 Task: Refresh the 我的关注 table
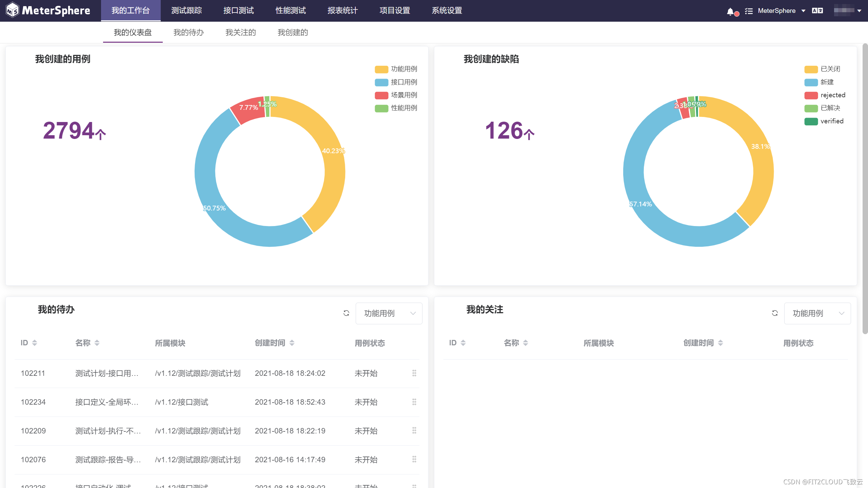click(775, 313)
